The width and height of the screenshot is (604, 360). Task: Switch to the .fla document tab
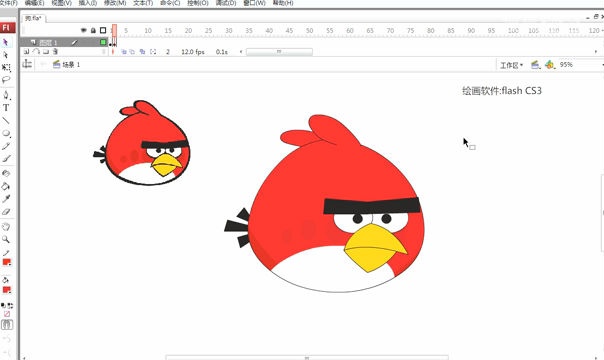(x=33, y=18)
